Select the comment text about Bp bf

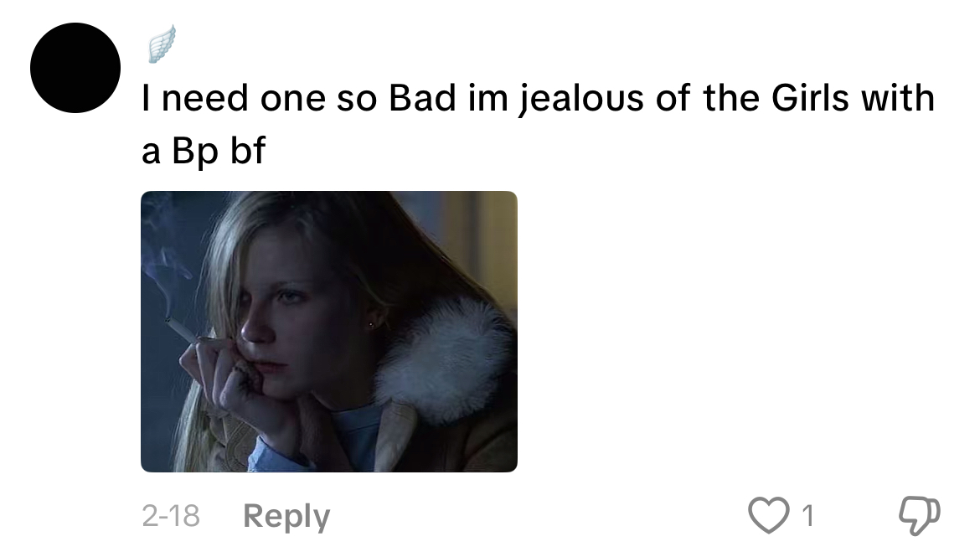538,124
